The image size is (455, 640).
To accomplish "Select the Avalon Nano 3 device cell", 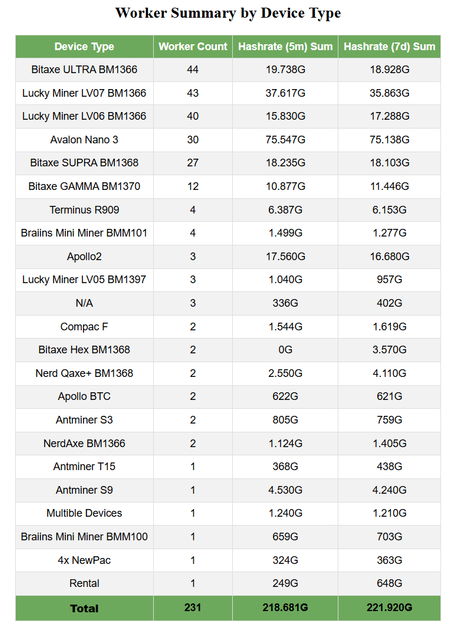I will (84, 140).
